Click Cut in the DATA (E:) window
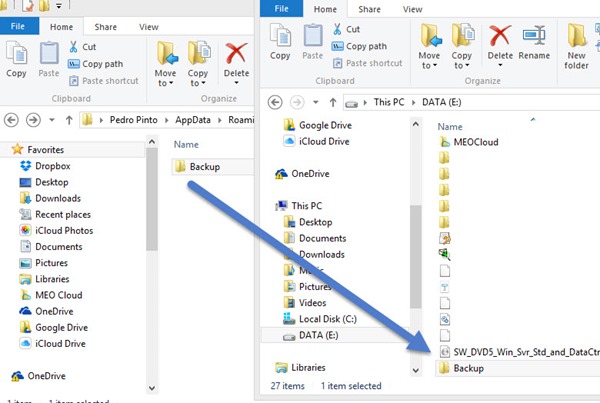Viewport: 600px width, 403px height. 346,29
